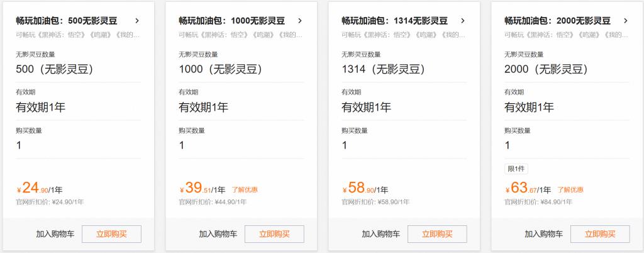The height and width of the screenshot is (253, 644).
Task: Open the 500无影灵豆 package chevron arrow
Action: [x=137, y=21]
